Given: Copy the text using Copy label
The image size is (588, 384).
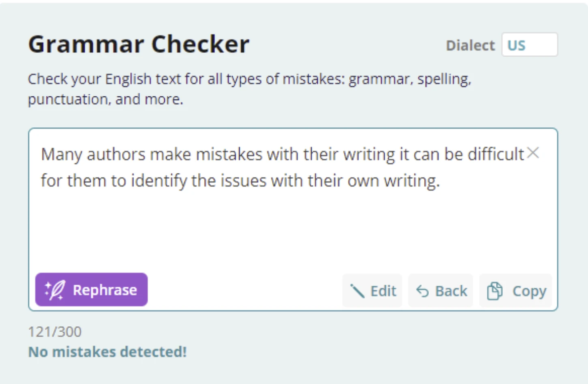Looking at the screenshot, I should [x=529, y=291].
